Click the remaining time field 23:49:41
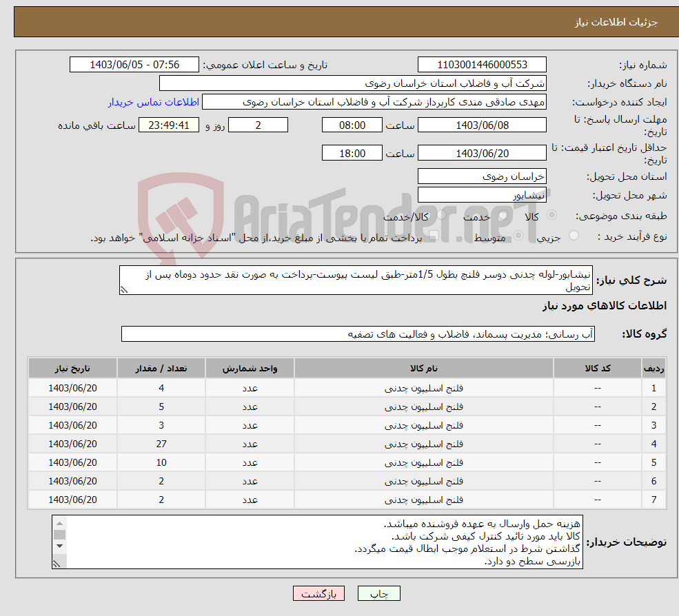Viewport: 679px width, 616px height. 169,125
